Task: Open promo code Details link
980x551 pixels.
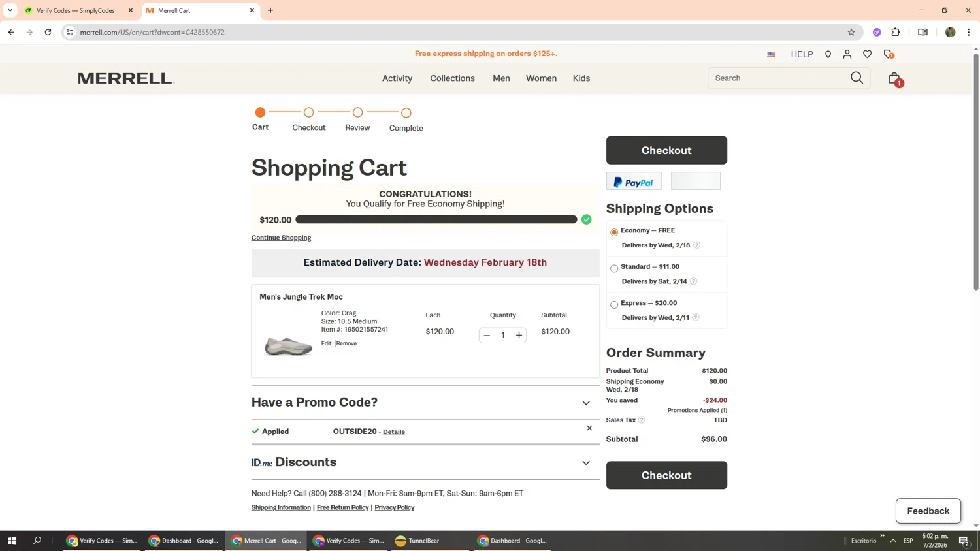Action: pyautogui.click(x=394, y=432)
